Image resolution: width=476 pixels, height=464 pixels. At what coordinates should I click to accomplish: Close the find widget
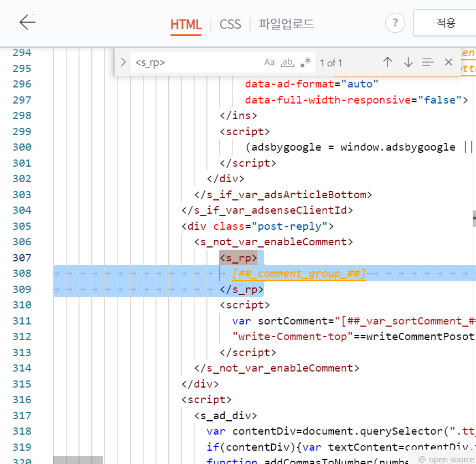(x=448, y=62)
